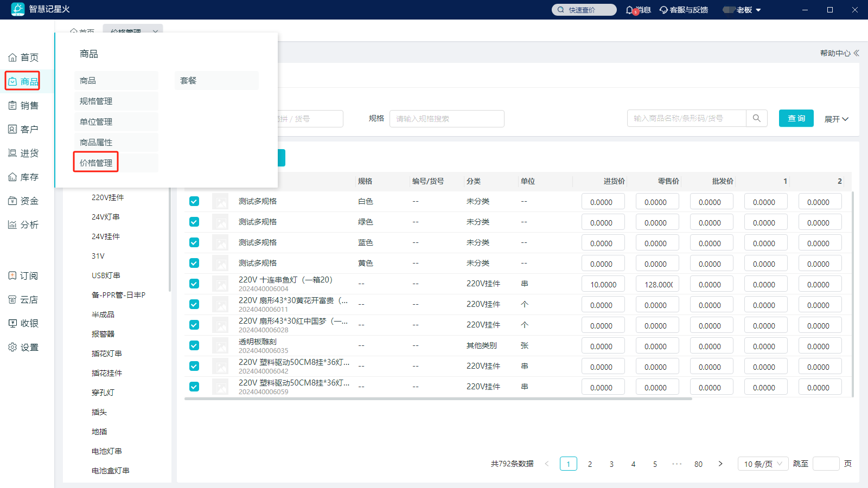Edit 进货价 10.0000 for 十连串鱼灯
868x488 pixels.
(603, 284)
